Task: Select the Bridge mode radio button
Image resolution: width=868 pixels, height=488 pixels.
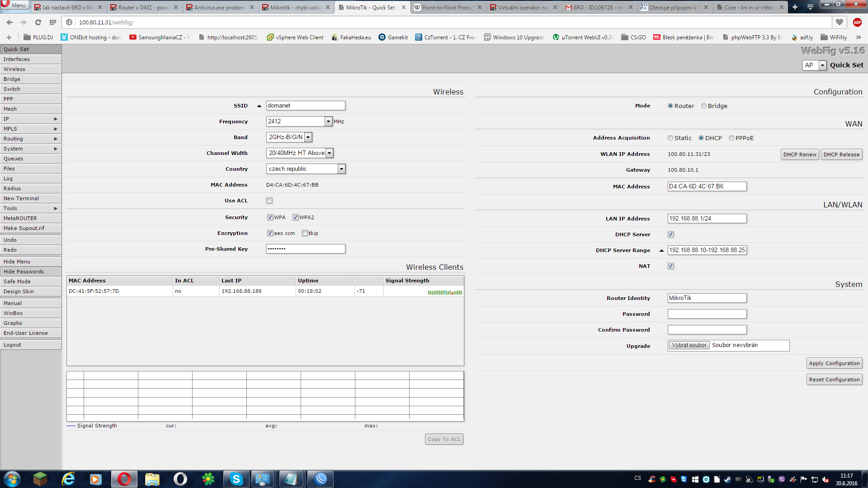Action: pyautogui.click(x=704, y=106)
